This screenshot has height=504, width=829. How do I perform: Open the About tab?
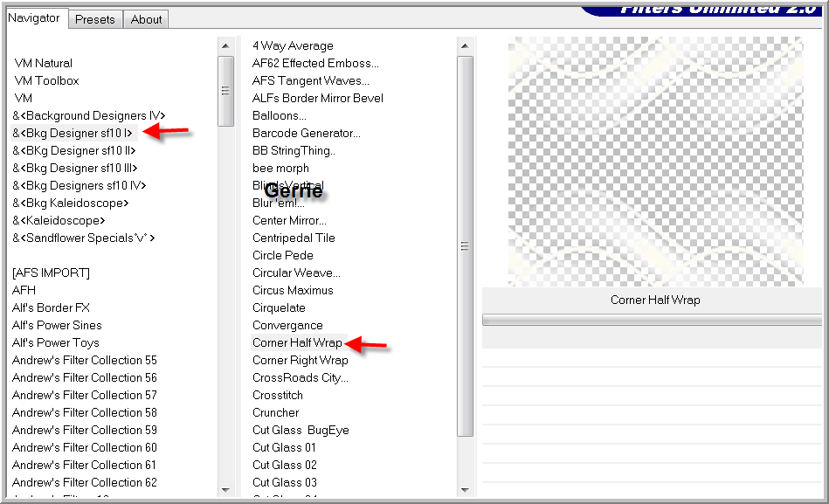pos(147,19)
